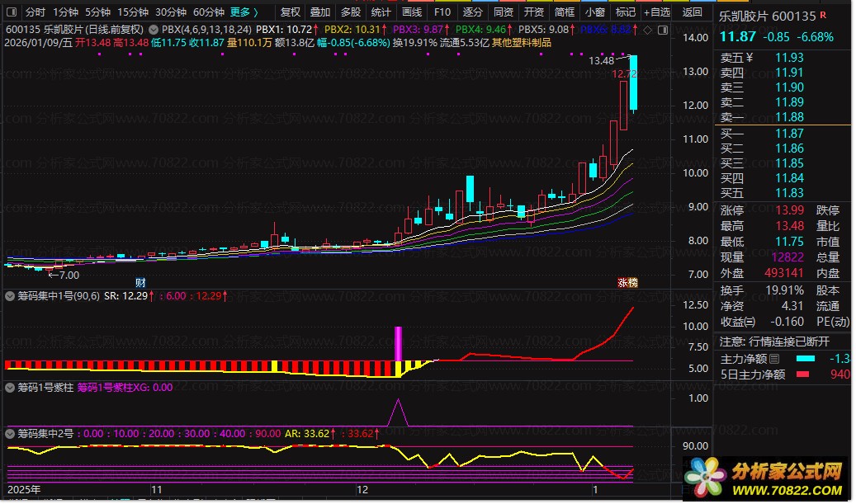Click the 复权 toolbar button
This screenshot has height=504, width=856.
point(291,12)
